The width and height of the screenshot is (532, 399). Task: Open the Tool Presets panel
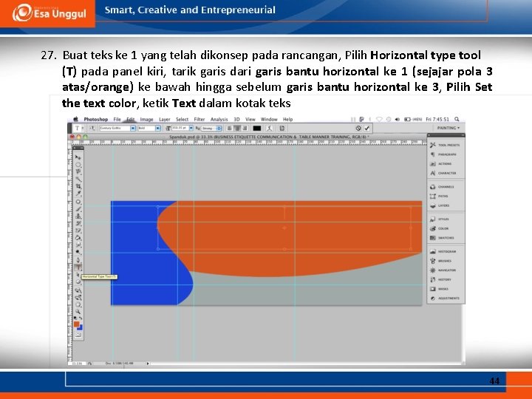point(446,145)
